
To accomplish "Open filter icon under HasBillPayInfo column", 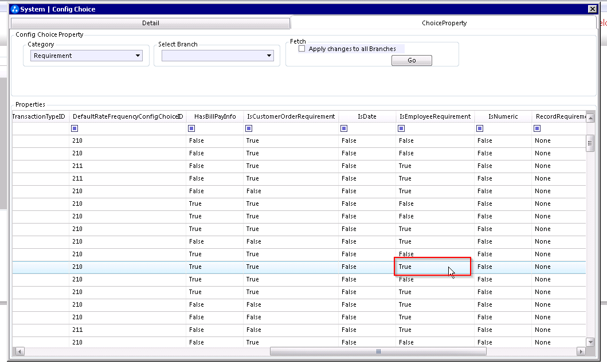I will point(191,128).
